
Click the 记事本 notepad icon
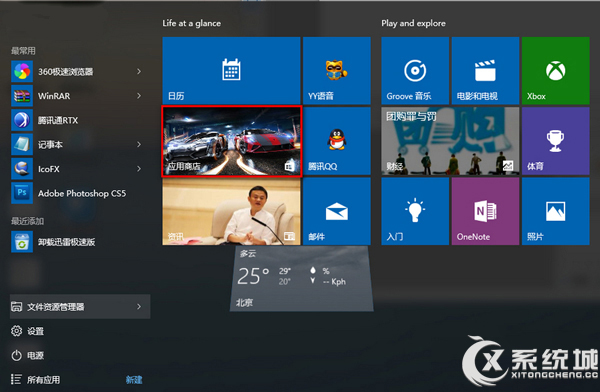(22, 144)
